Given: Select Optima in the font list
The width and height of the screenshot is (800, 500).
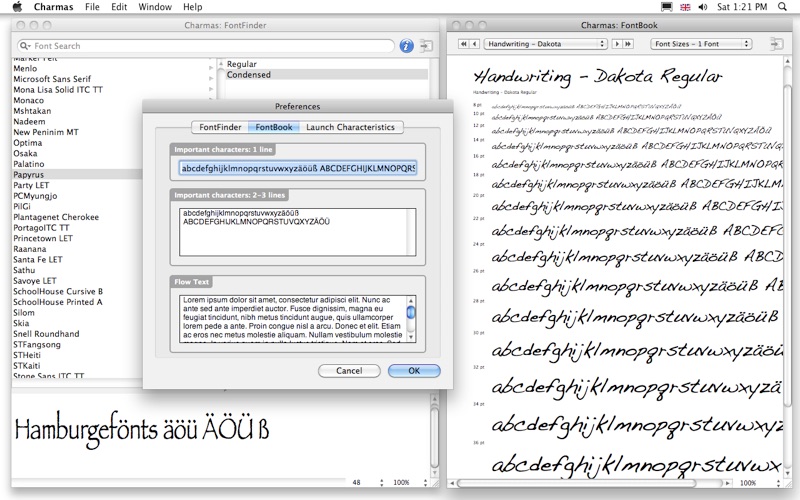Looking at the screenshot, I should tap(28, 143).
